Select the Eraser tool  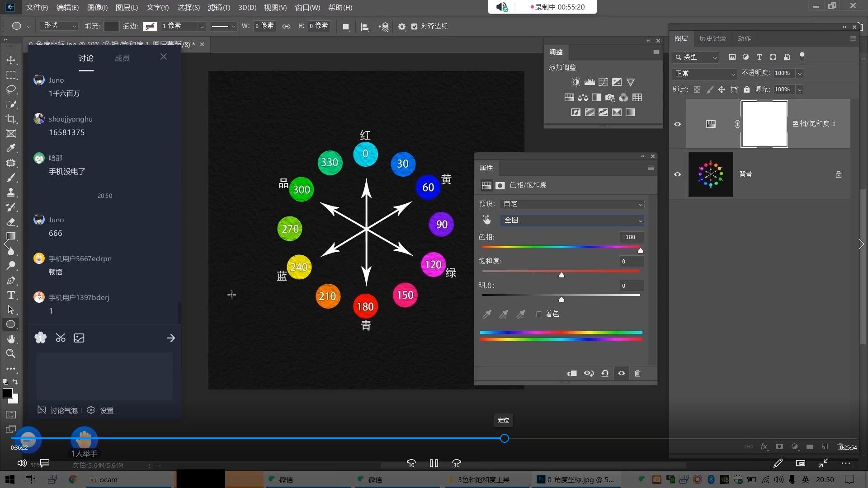[11, 221]
